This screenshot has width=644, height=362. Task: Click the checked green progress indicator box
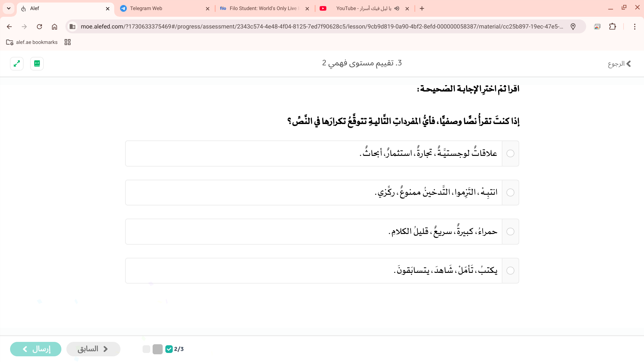169,349
